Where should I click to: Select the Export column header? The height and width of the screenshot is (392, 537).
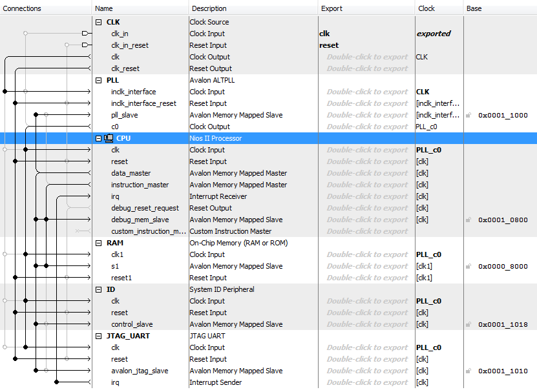click(332, 8)
